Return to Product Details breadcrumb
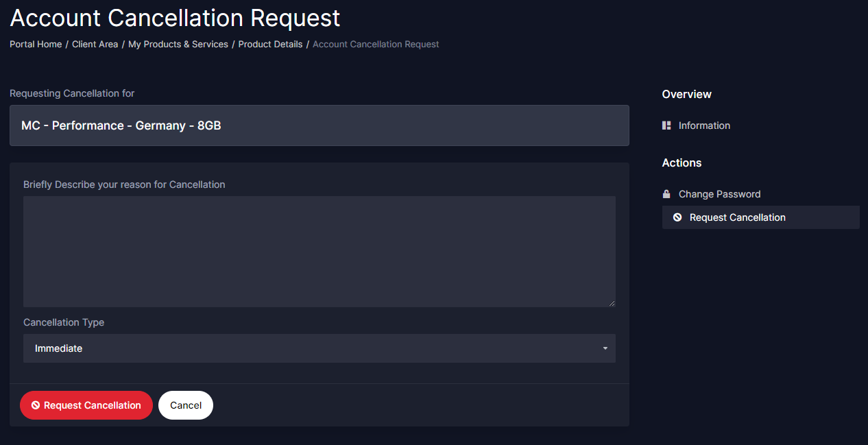Screen dimensions: 868x445 (270, 44)
